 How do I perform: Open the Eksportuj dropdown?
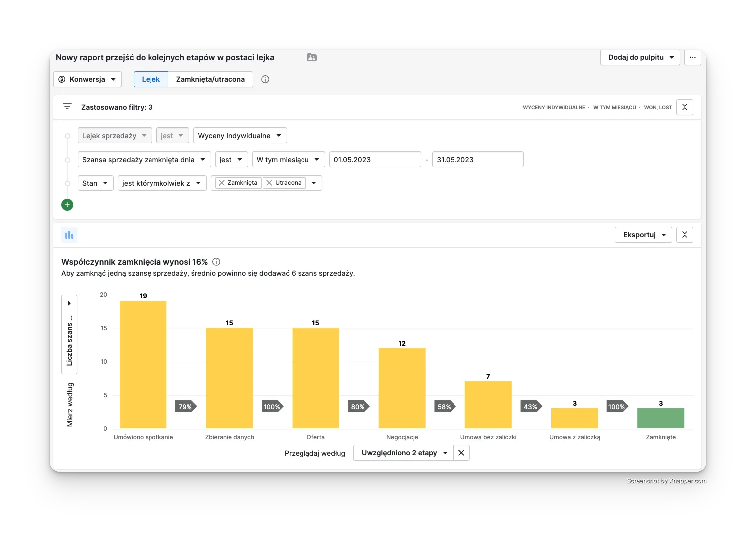pos(643,235)
